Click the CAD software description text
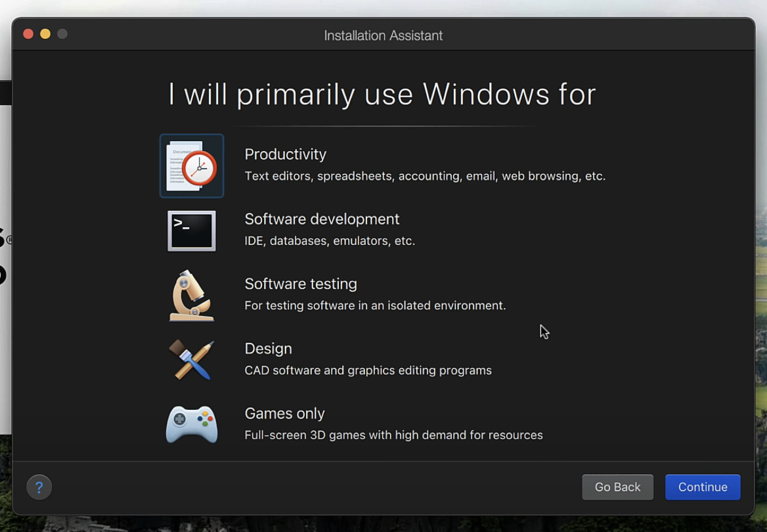The width and height of the screenshot is (767, 532). [x=368, y=370]
